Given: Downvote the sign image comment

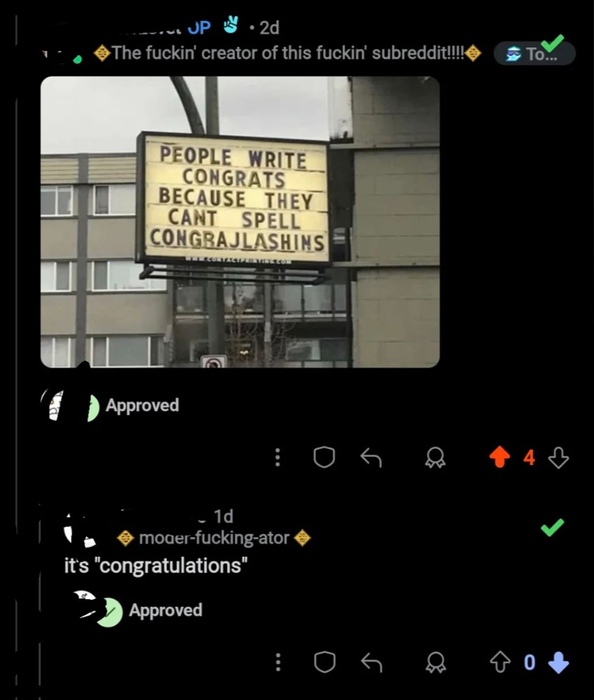Looking at the screenshot, I should pos(558,457).
